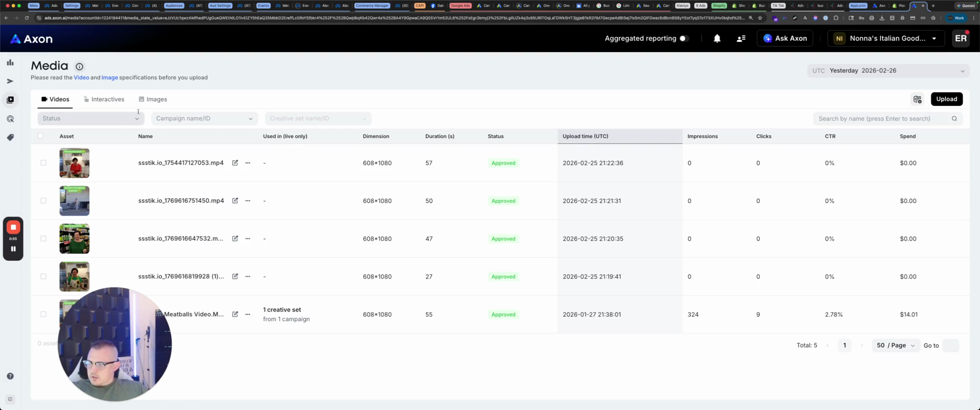Viewport: 980px width, 410px height.
Task: Switch to the Images tab
Action: [153, 99]
